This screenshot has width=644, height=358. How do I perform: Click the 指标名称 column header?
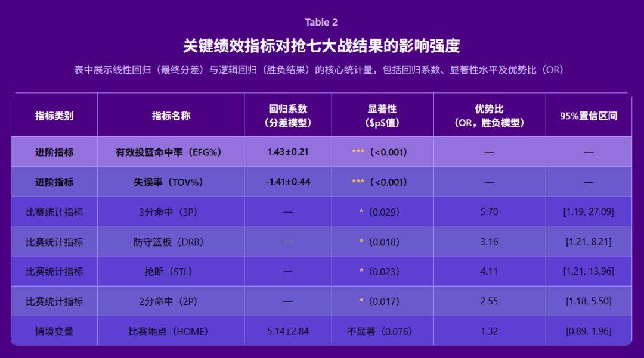(x=171, y=115)
